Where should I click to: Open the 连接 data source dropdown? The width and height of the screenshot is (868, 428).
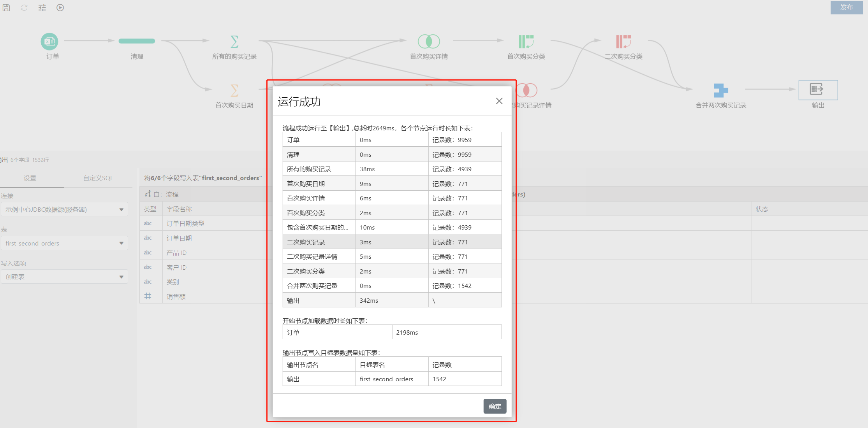click(x=64, y=209)
